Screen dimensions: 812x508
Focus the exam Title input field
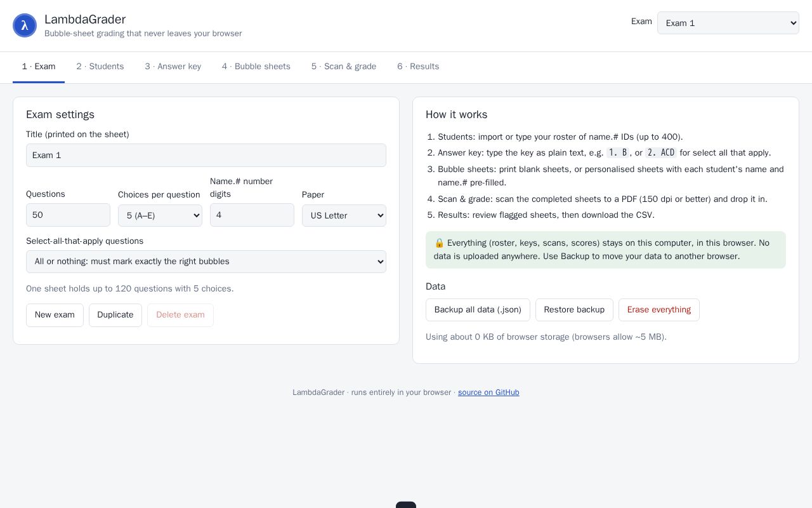point(206,156)
